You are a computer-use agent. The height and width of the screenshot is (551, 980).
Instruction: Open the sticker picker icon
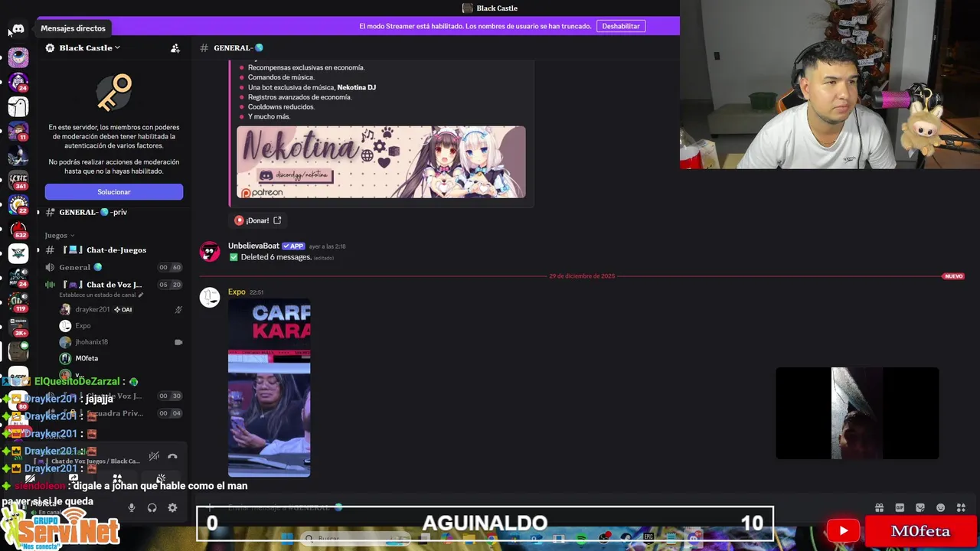920,507
